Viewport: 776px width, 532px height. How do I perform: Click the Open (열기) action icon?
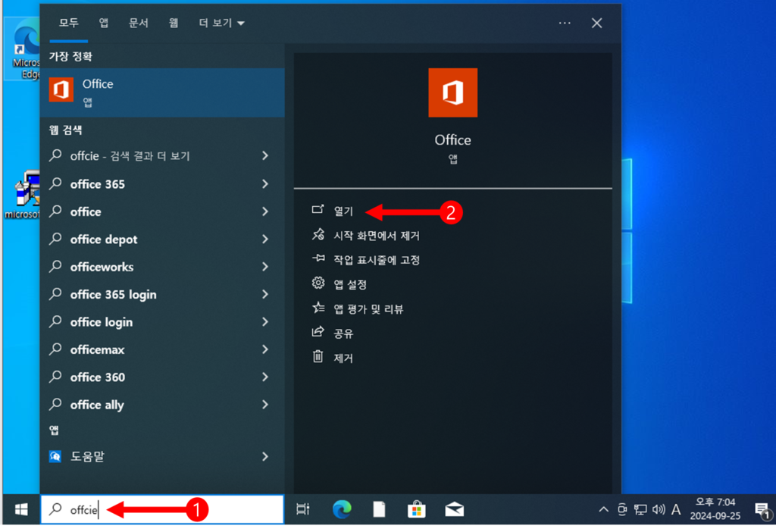[318, 210]
